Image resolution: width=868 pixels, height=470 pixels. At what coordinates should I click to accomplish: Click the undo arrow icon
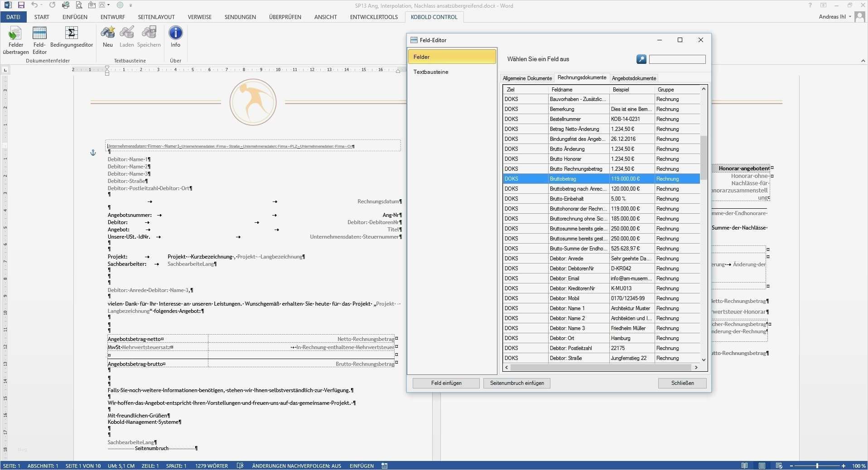(x=34, y=5)
